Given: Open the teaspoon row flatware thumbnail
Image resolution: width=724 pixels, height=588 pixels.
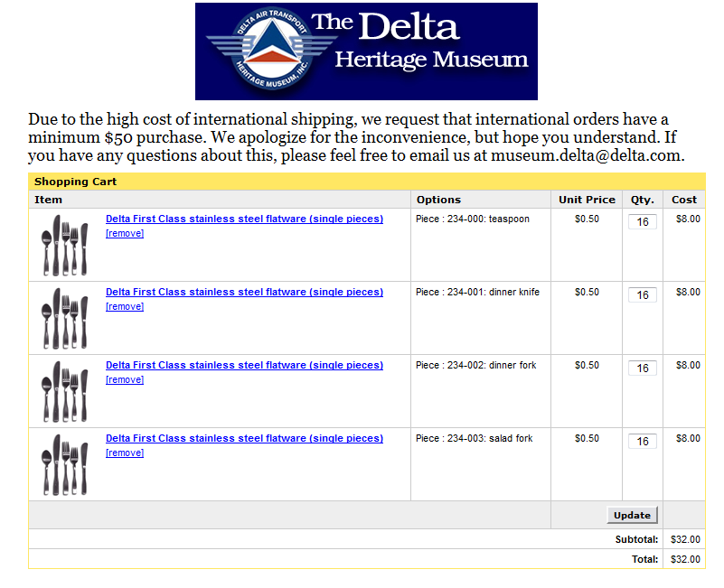Looking at the screenshot, I should pos(64,245).
